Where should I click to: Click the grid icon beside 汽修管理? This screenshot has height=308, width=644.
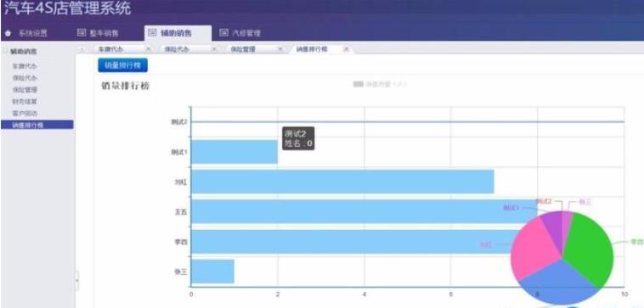click(223, 33)
